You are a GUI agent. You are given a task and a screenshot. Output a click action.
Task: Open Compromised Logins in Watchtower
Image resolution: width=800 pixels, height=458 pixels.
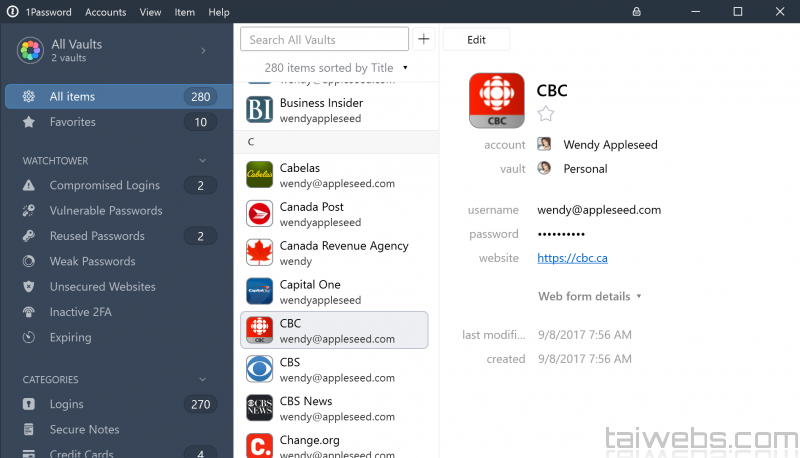104,185
